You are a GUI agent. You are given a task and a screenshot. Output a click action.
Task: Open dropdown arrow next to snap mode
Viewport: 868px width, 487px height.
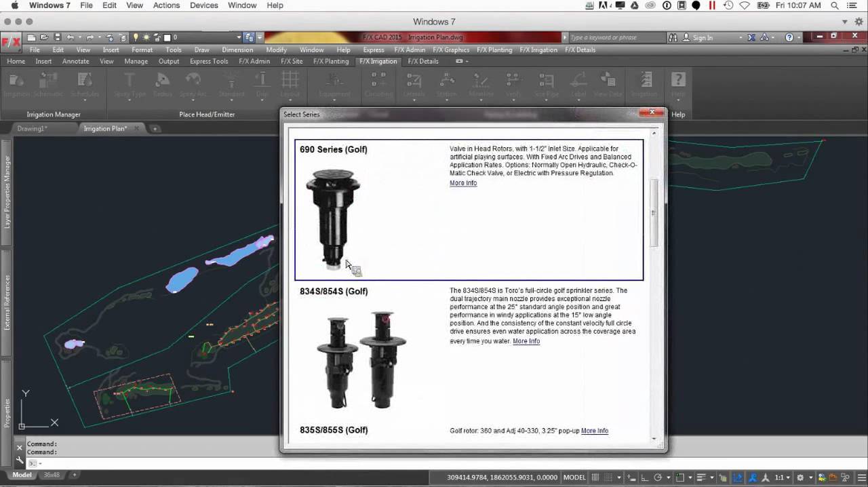619,477
